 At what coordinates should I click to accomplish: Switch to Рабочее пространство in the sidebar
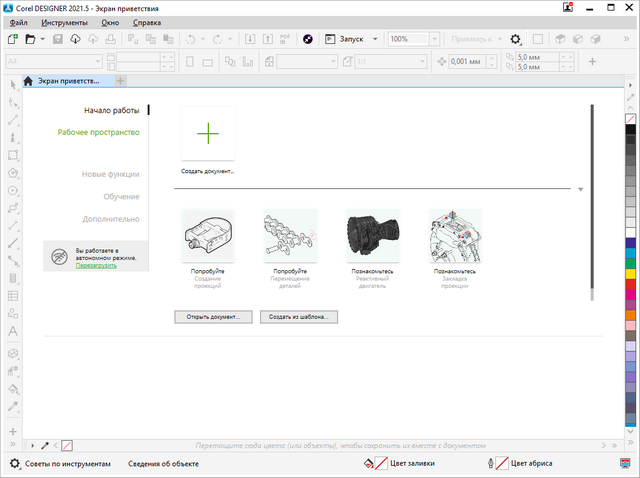(x=98, y=132)
